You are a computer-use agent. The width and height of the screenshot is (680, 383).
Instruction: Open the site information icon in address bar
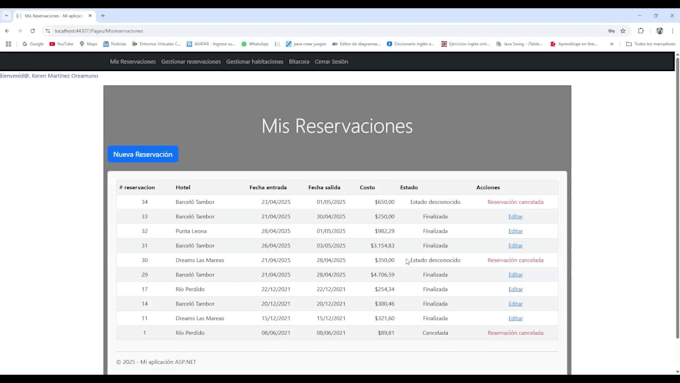click(x=48, y=31)
